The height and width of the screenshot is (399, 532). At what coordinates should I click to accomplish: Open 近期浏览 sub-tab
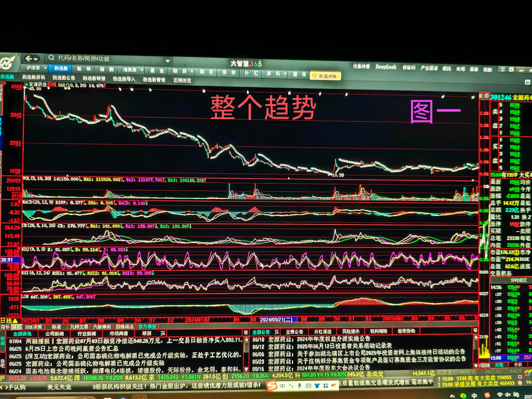[x=182, y=81]
